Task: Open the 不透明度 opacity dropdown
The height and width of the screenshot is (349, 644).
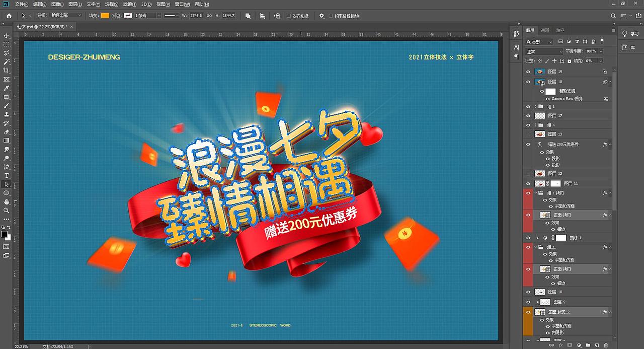Action: pyautogui.click(x=602, y=51)
